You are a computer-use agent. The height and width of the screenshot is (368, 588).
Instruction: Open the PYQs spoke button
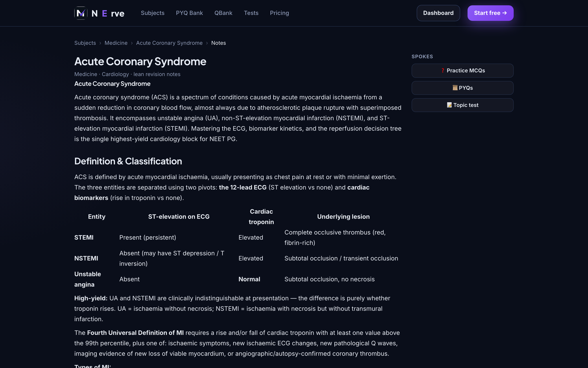tap(462, 88)
